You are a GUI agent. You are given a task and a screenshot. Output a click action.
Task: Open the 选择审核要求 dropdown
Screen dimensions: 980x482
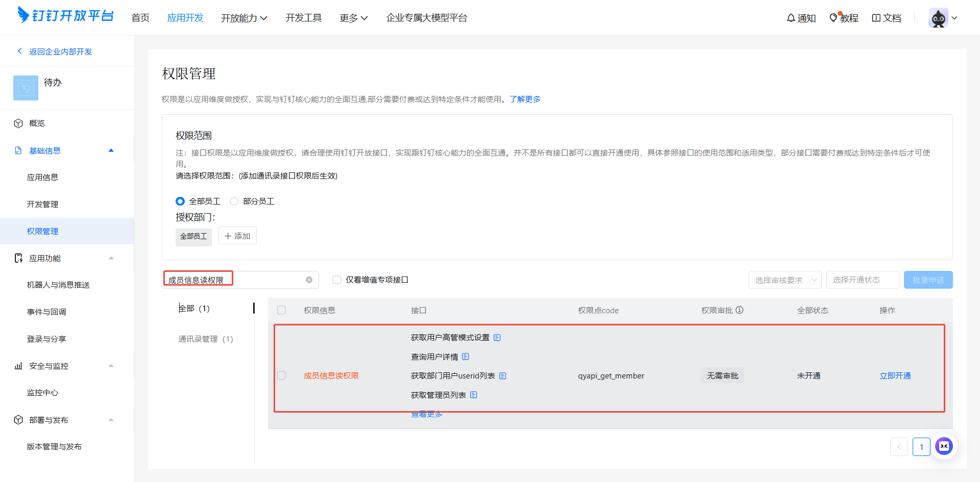[785, 280]
